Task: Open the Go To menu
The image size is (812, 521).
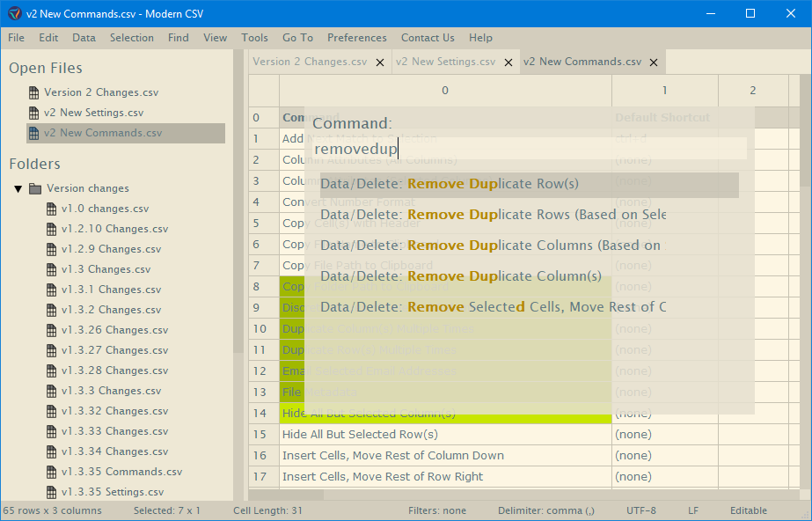Action: coord(297,38)
